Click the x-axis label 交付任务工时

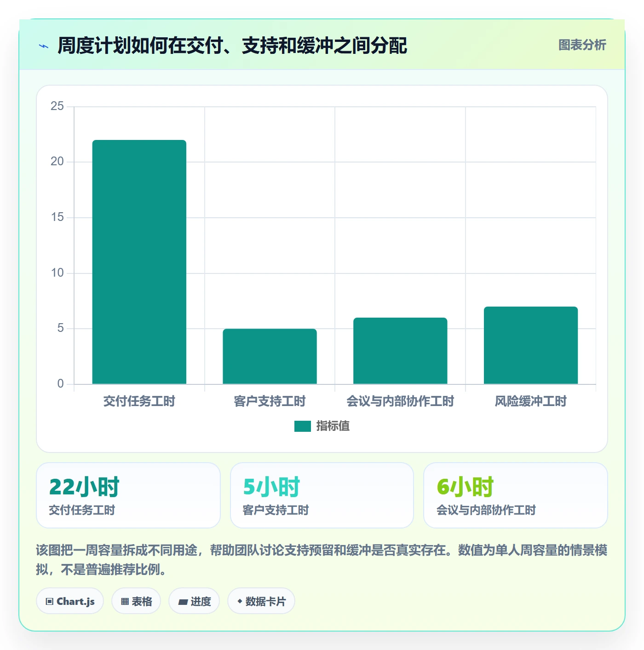(139, 401)
